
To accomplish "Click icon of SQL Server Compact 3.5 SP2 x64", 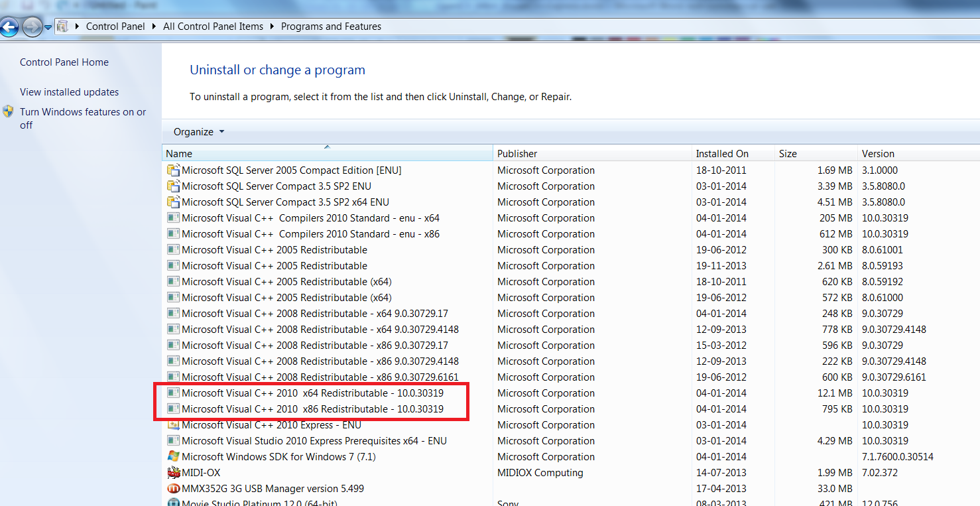I will pos(173,202).
